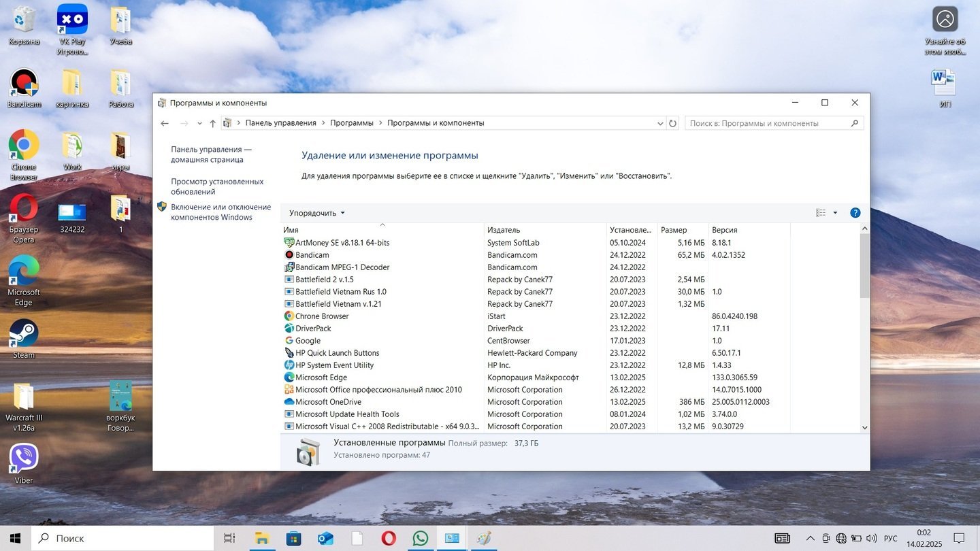Open the view options dropdown arrow
The image size is (980, 551).
835,213
